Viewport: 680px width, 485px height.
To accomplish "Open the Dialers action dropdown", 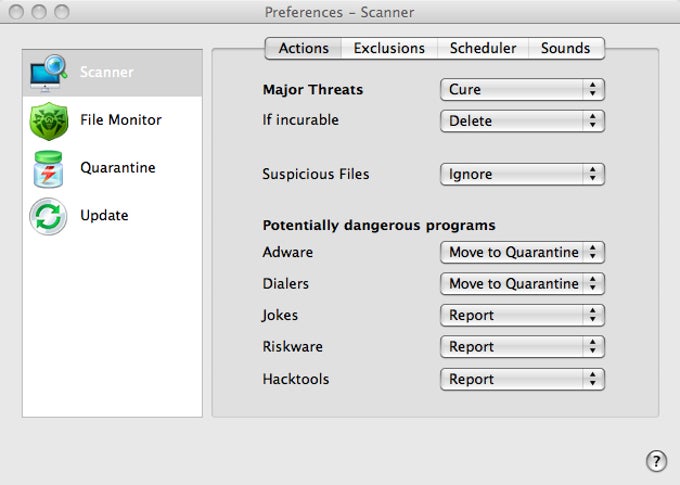I will click(x=522, y=284).
